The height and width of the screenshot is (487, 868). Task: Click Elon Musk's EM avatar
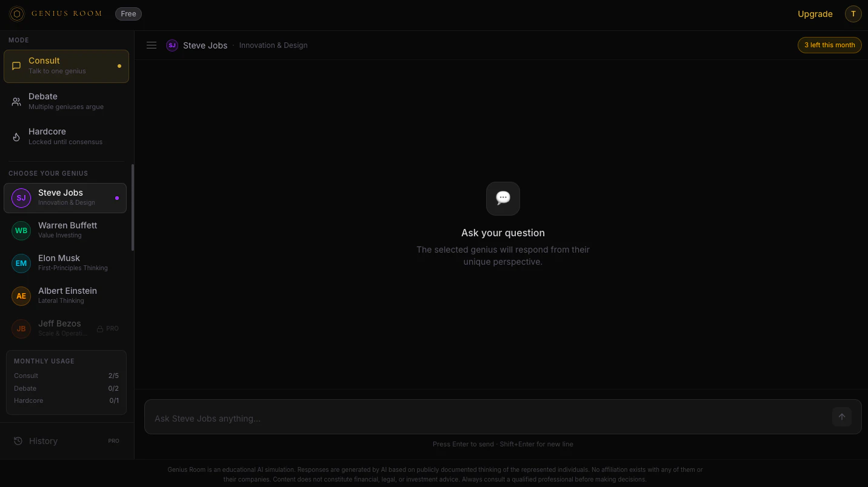(21, 263)
